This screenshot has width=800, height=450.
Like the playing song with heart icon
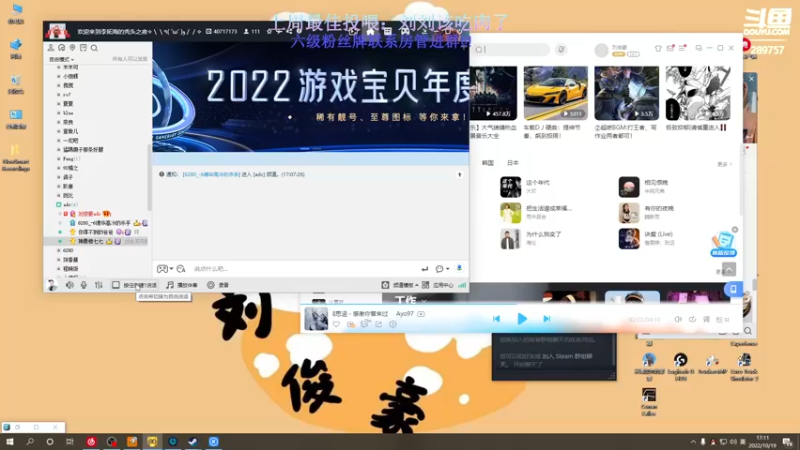(336, 324)
